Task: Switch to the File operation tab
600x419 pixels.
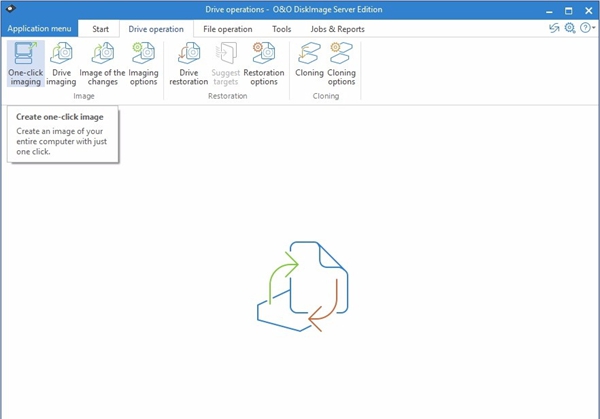Action: coord(228,29)
